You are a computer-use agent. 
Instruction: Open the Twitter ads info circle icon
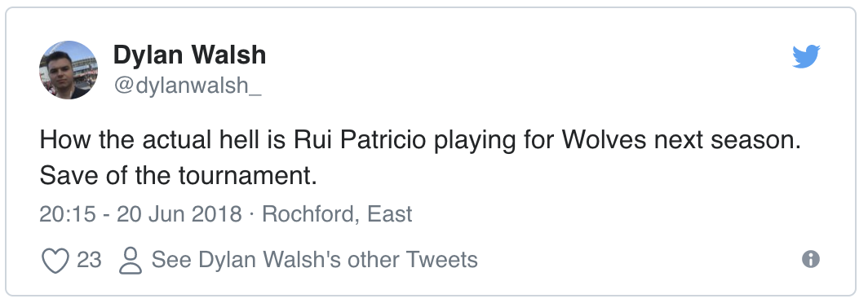(810, 259)
